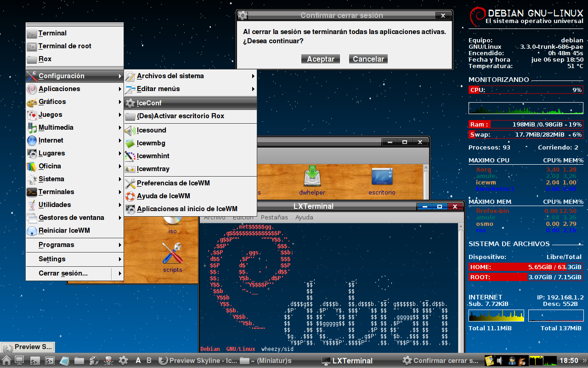Open the iso disc icon in Rox window
The image size is (588, 368).
point(172,224)
